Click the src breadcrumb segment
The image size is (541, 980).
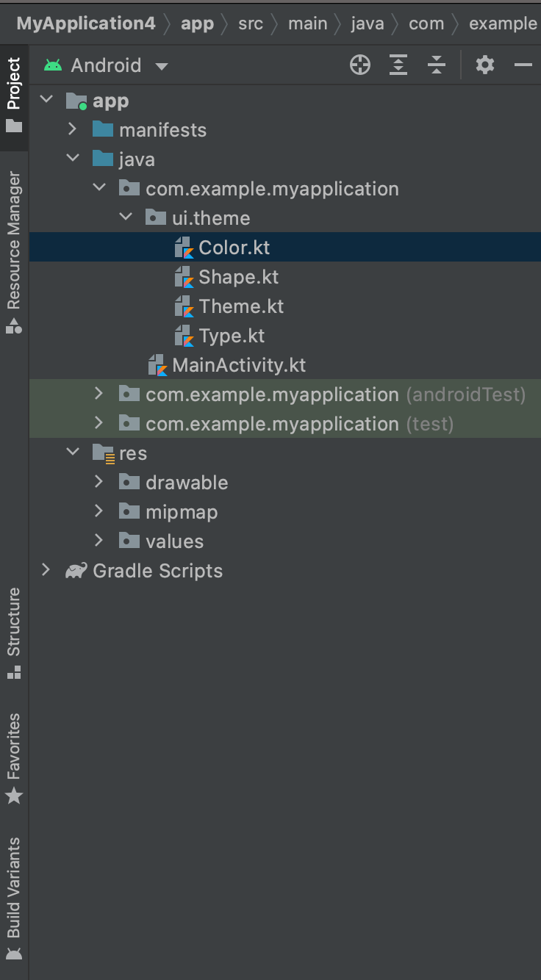point(251,24)
